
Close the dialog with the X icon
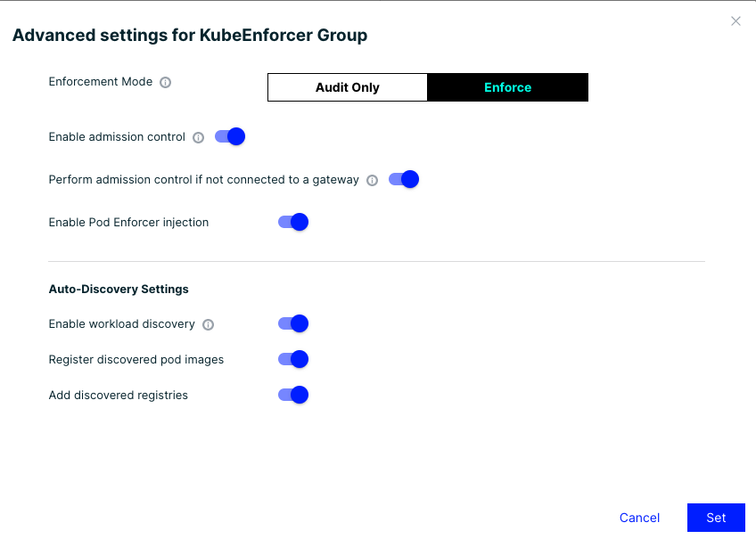(735, 20)
